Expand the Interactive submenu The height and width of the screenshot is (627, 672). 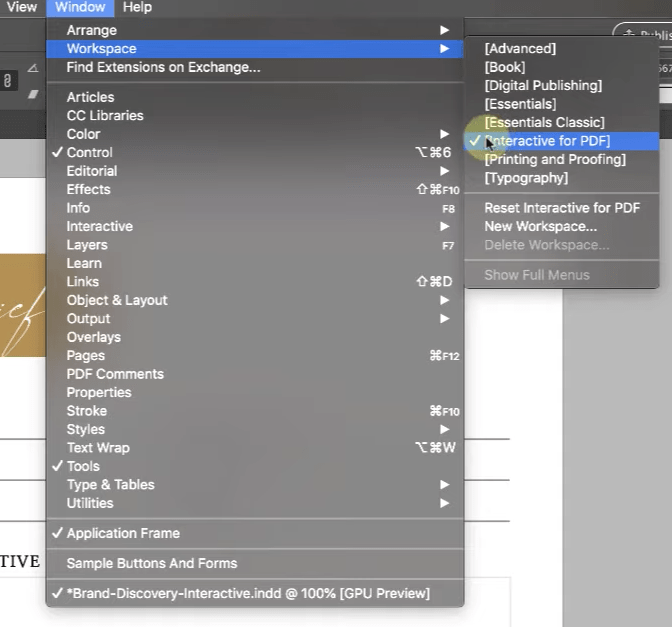[255, 226]
